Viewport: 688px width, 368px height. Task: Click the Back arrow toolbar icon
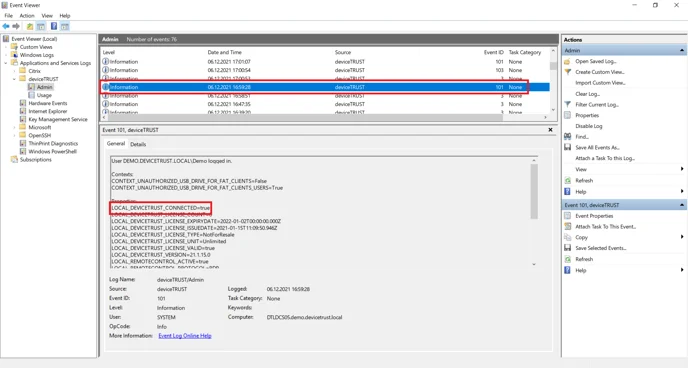(6, 26)
